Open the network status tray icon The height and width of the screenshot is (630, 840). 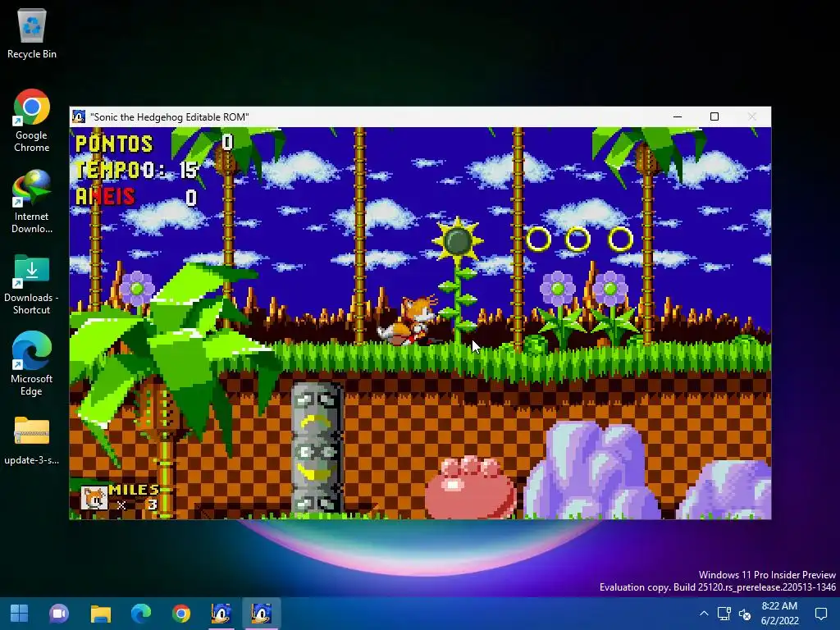[x=724, y=614]
